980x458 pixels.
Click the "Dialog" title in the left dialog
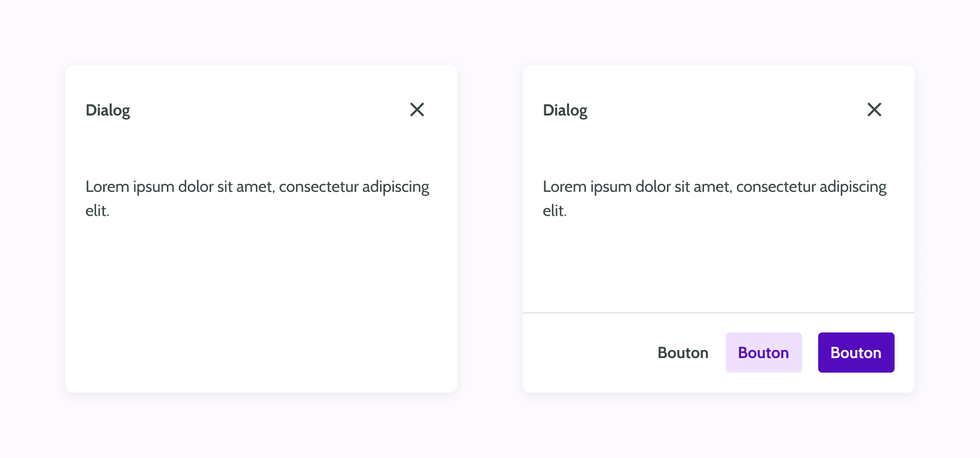coord(108,110)
